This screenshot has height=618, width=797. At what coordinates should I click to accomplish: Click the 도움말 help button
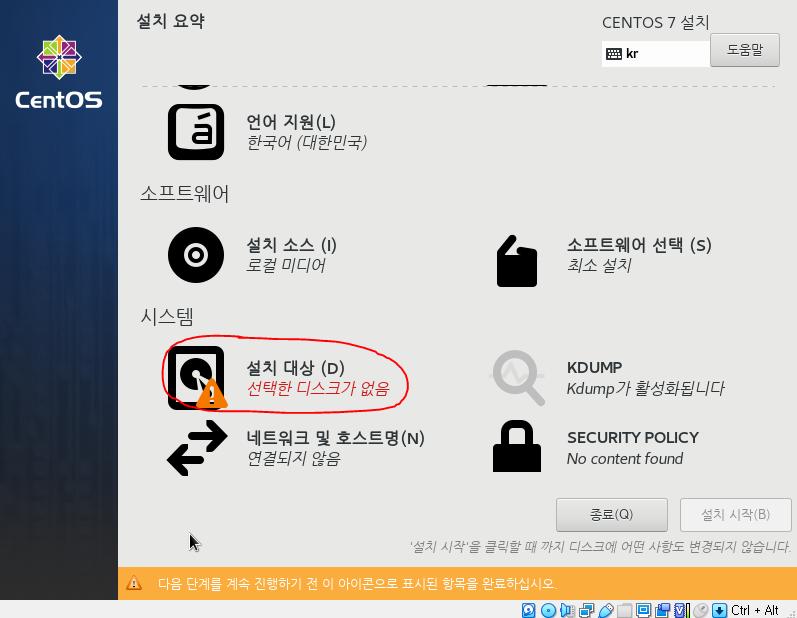pyautogui.click(x=745, y=50)
